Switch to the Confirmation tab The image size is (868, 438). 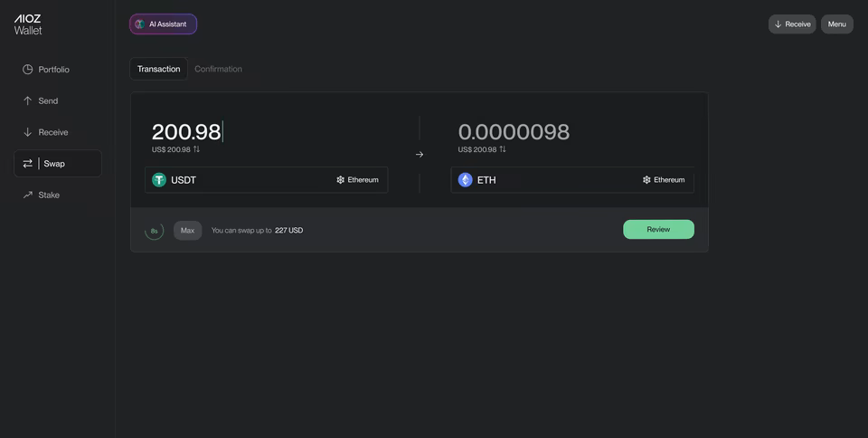tap(218, 69)
